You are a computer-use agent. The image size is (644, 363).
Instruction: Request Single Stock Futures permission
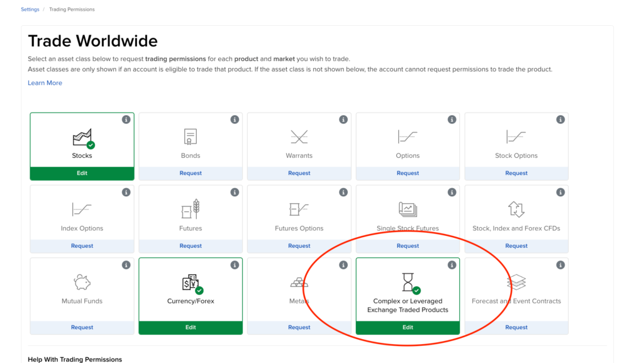pos(408,246)
